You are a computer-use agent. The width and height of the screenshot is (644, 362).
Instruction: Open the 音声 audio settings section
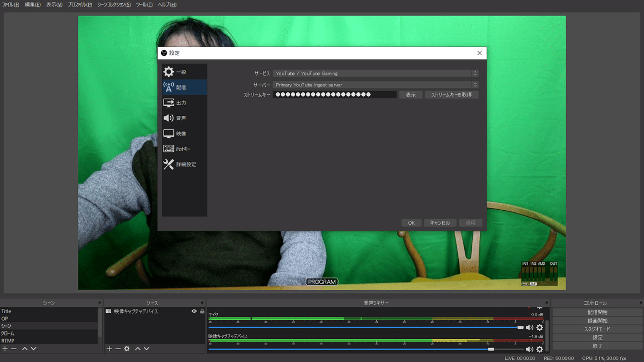pyautogui.click(x=184, y=118)
